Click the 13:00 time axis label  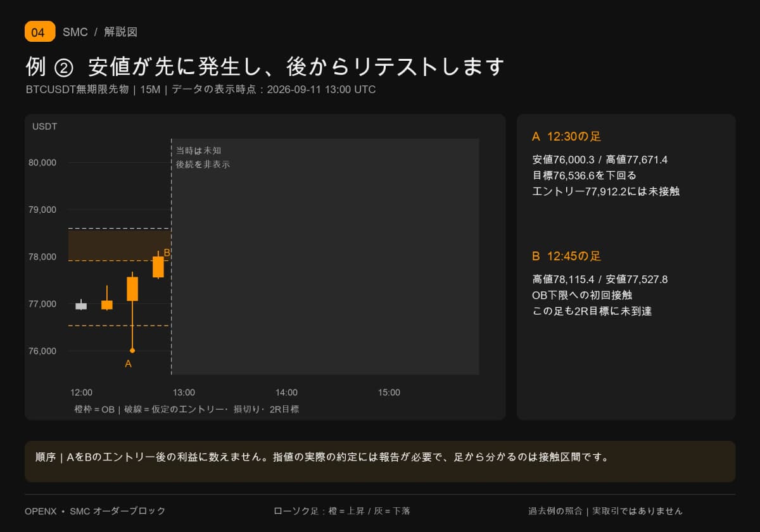pos(184,393)
